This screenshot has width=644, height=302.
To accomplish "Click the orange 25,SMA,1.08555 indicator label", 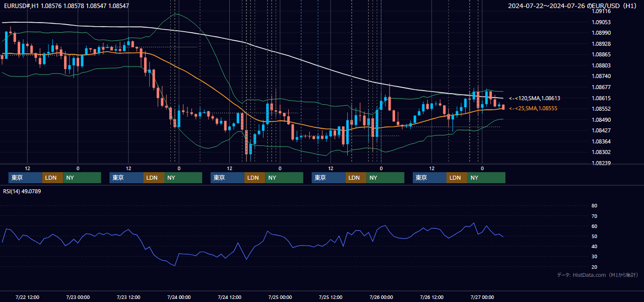I will click(x=533, y=109).
